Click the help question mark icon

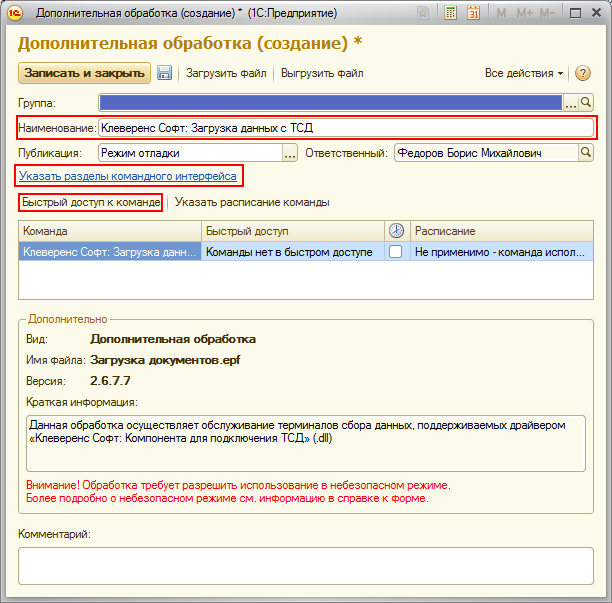pyautogui.click(x=582, y=73)
